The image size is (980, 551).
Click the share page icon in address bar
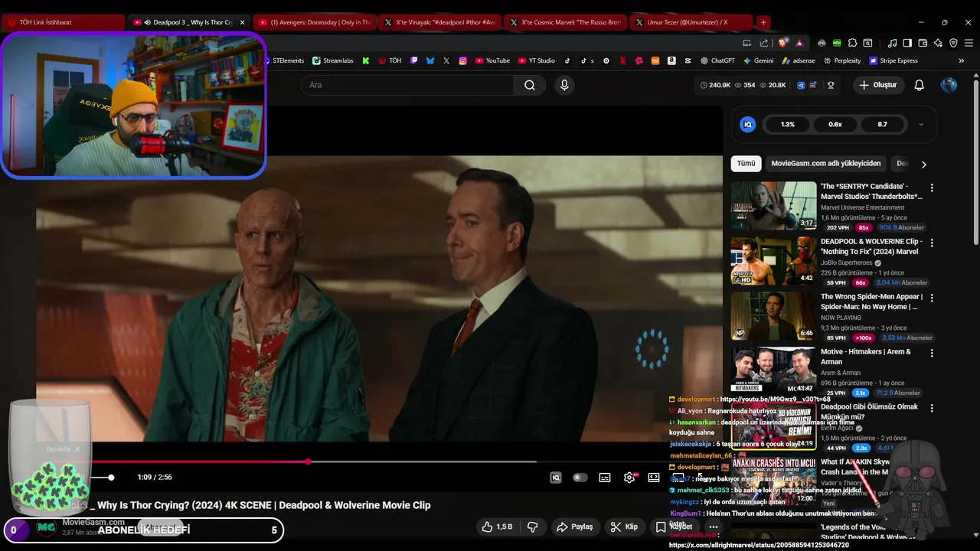(x=764, y=43)
